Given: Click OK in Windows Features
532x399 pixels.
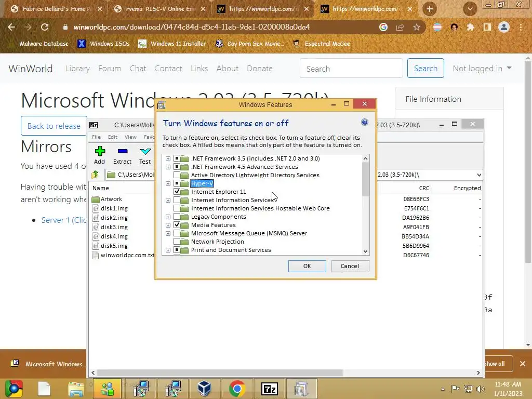Looking at the screenshot, I should (x=307, y=266).
